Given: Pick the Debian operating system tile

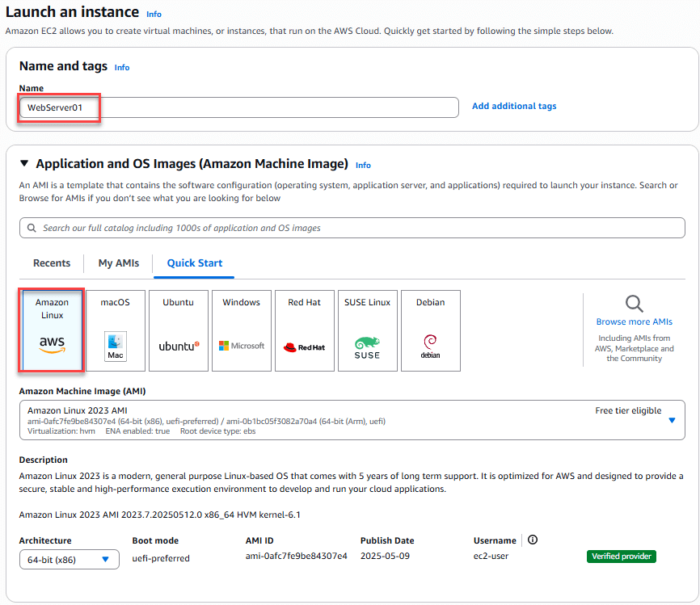Looking at the screenshot, I should pos(430,330).
